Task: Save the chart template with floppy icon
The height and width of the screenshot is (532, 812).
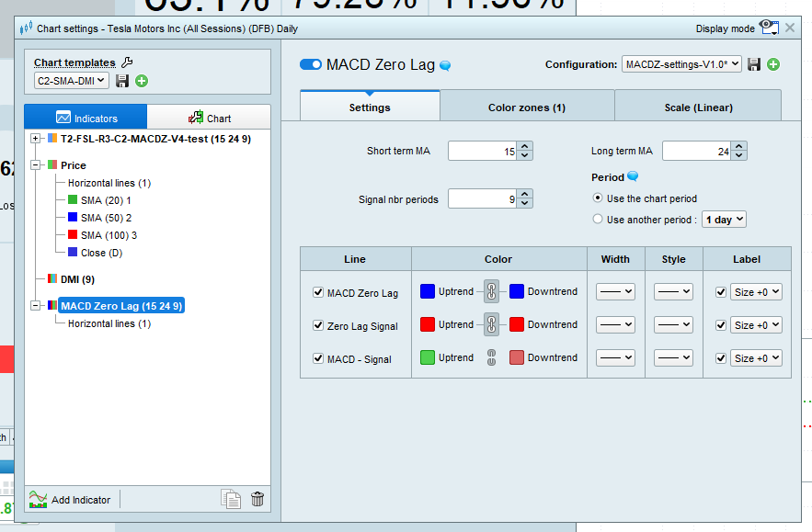Action: point(122,81)
